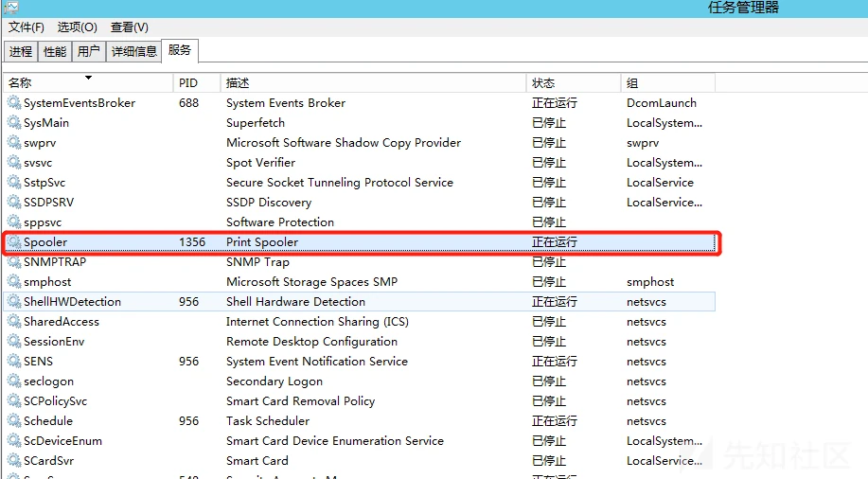Click the seclogon service gear icon
Viewport: 868px width, 479px height.
14,381
